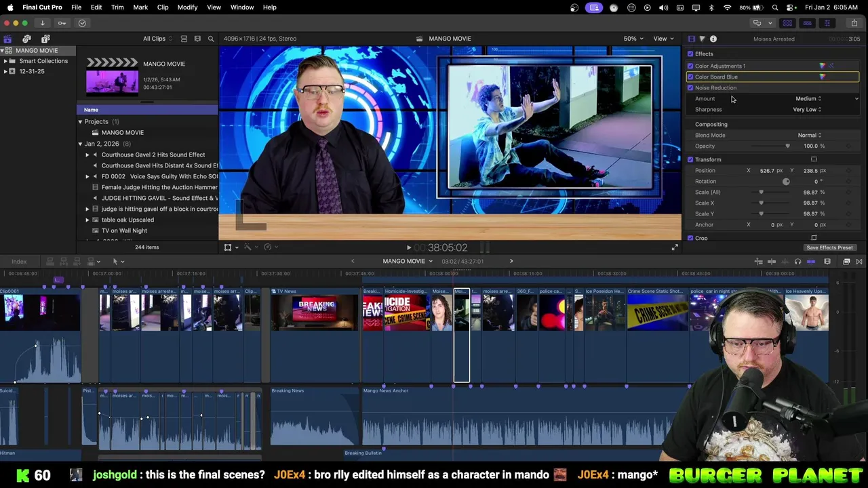This screenshot has width=868, height=488.
Task: Click the Import Media down-arrow button
Action: click(x=42, y=23)
